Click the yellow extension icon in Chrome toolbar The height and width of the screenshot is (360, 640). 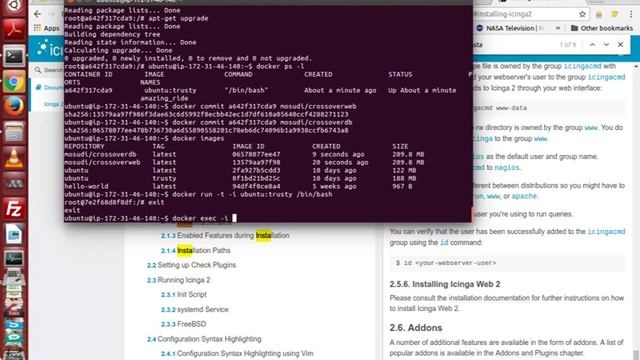614,14
